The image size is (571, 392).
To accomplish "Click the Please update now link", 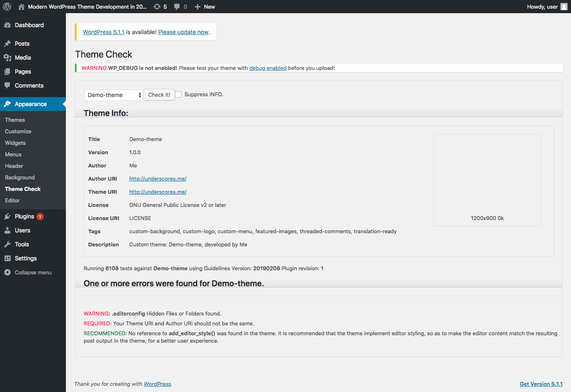I will click(x=183, y=32).
